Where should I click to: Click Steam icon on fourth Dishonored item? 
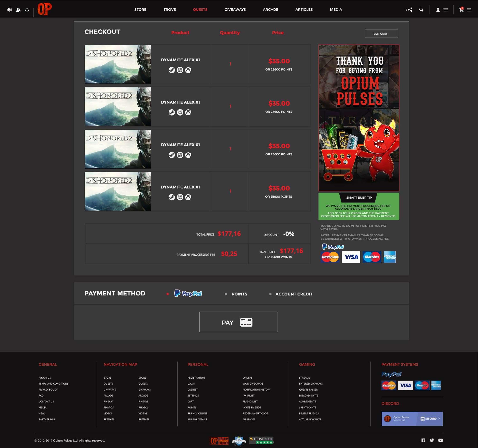click(172, 197)
